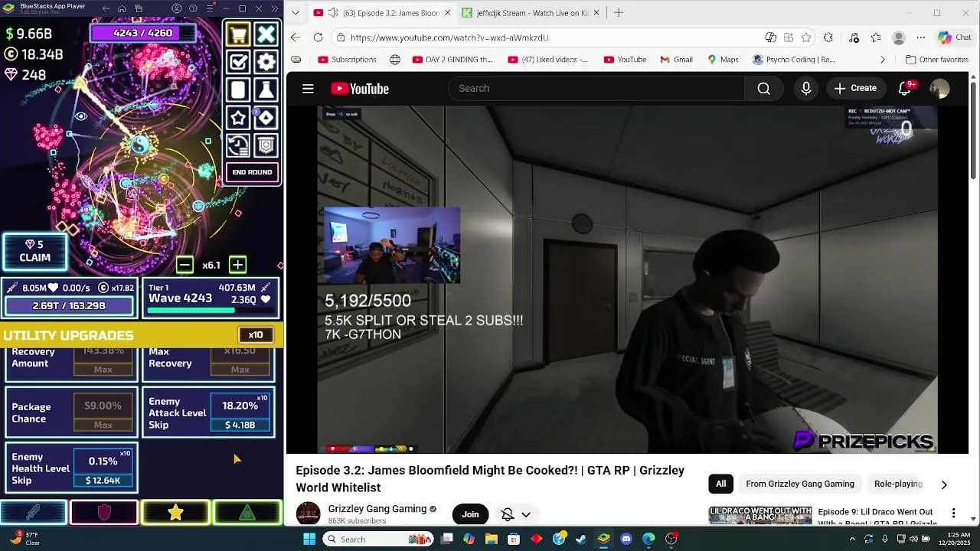
Task: Open BlueStacks help question icon
Action: click(193, 9)
